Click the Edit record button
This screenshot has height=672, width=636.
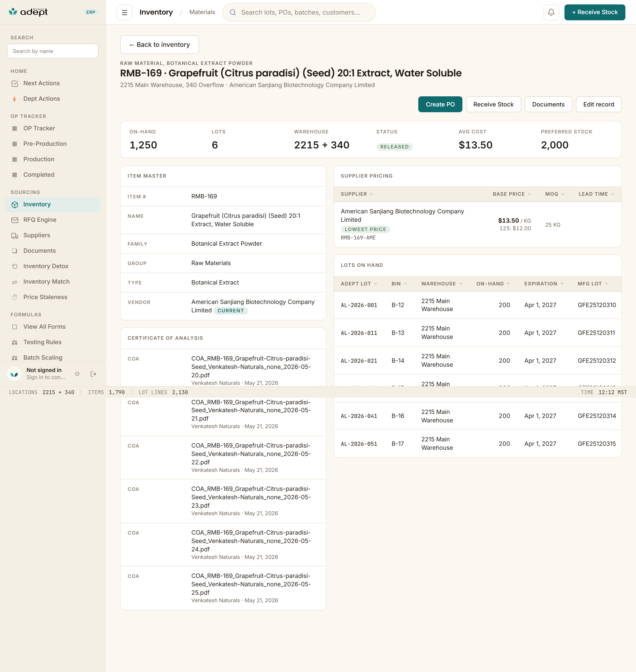pos(598,104)
